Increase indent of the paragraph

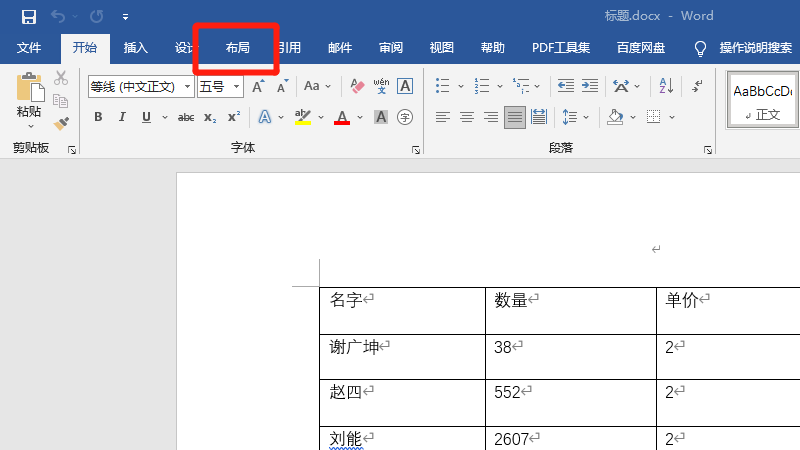point(590,87)
